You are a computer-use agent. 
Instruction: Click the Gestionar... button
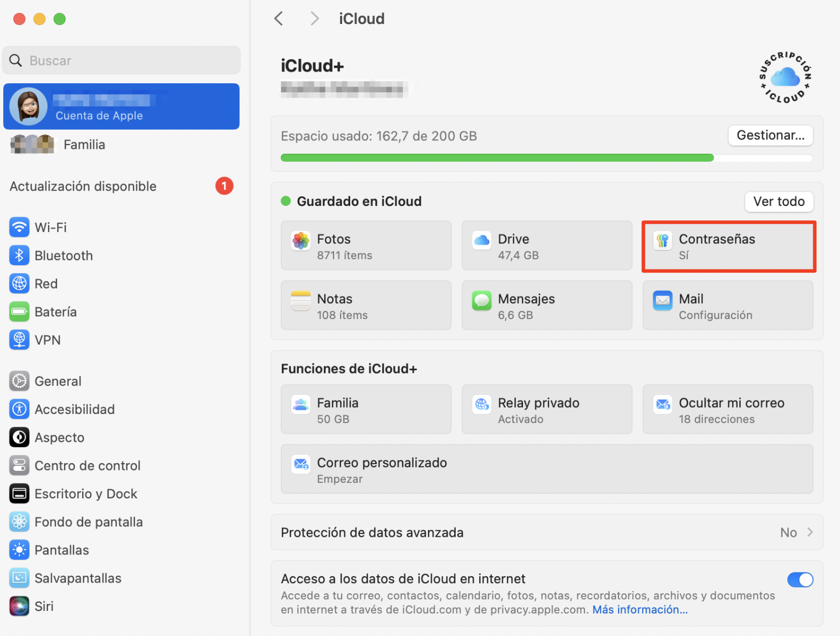(771, 136)
